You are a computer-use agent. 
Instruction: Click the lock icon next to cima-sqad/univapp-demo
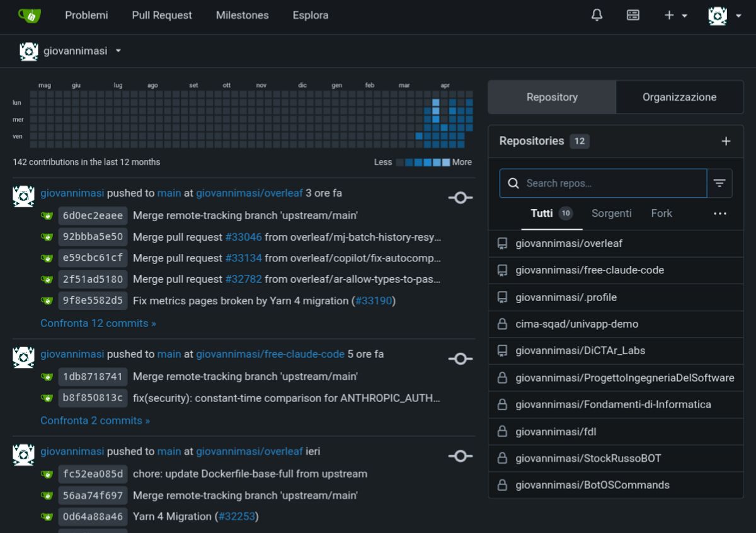click(x=502, y=324)
